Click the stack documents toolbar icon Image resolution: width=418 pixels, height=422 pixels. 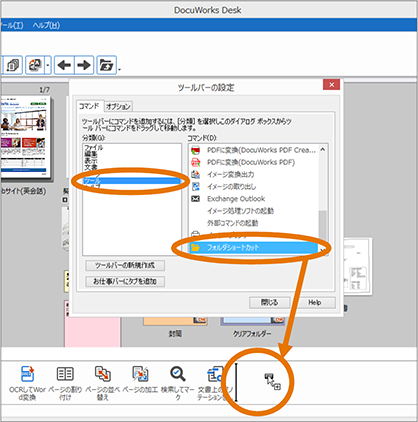pyautogui.click(x=13, y=65)
